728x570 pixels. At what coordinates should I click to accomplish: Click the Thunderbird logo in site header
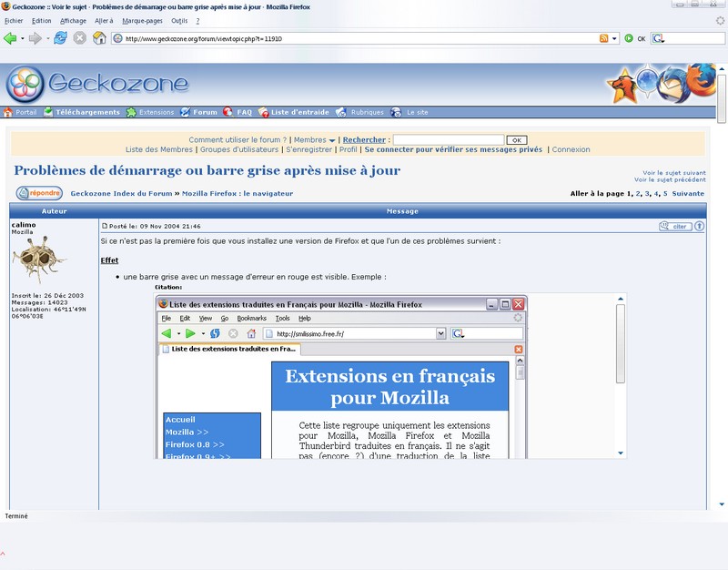click(673, 86)
